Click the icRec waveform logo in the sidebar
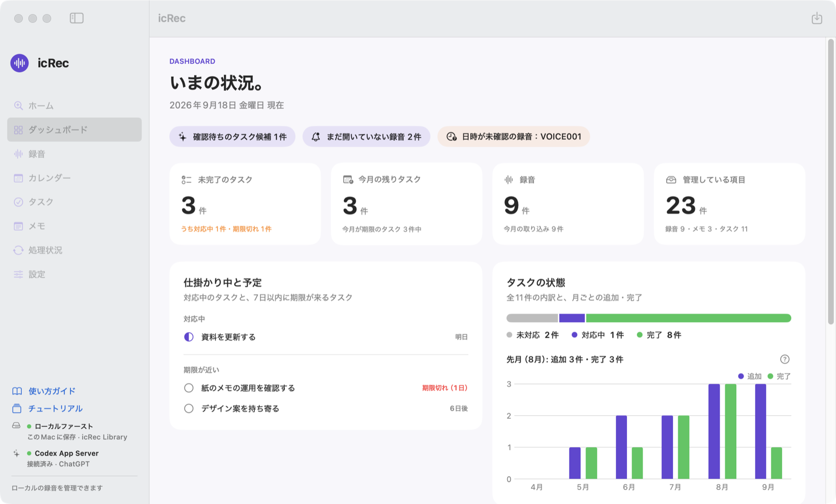This screenshot has height=504, width=836. (x=20, y=63)
